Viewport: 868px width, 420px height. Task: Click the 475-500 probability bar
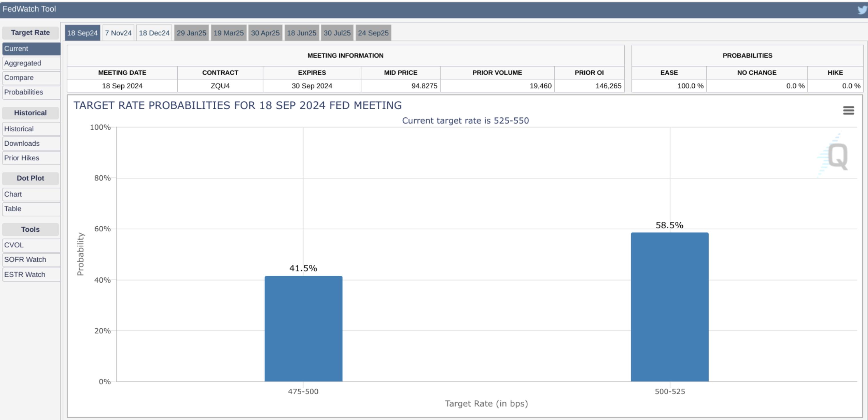click(x=303, y=329)
